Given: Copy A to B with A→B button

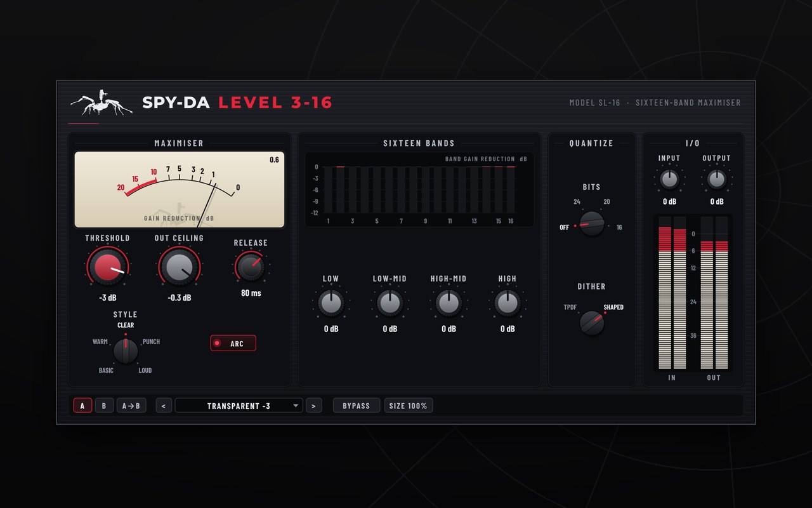Looking at the screenshot, I should pyautogui.click(x=131, y=406).
